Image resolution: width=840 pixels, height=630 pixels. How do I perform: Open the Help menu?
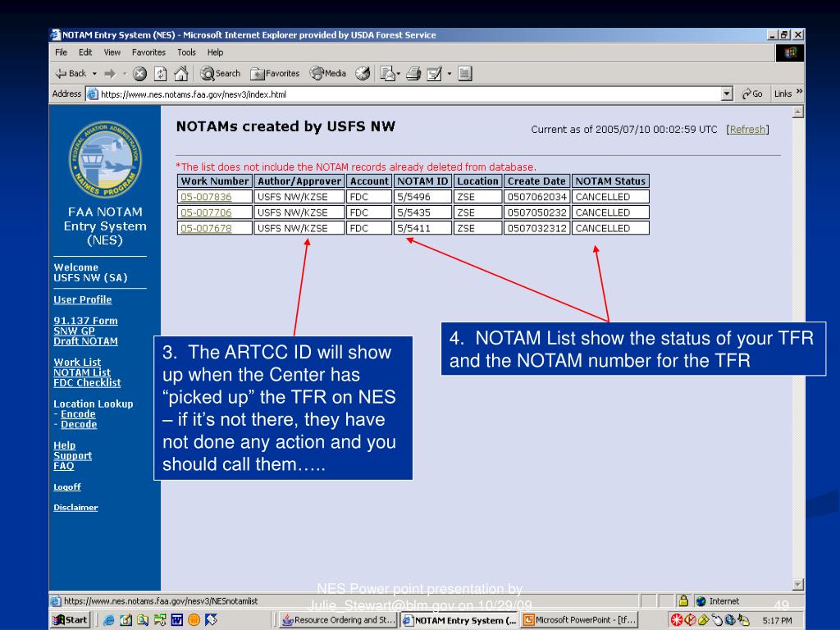tap(216, 52)
